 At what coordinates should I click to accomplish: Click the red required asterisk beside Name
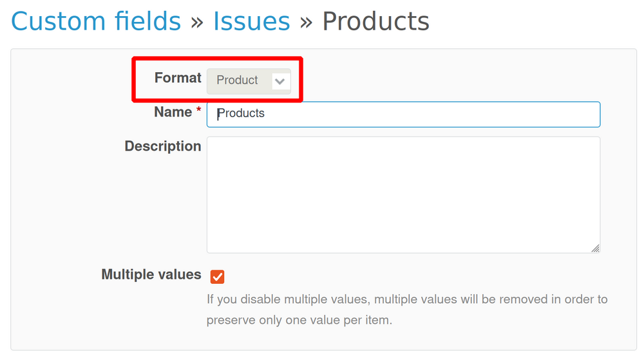[x=198, y=112]
